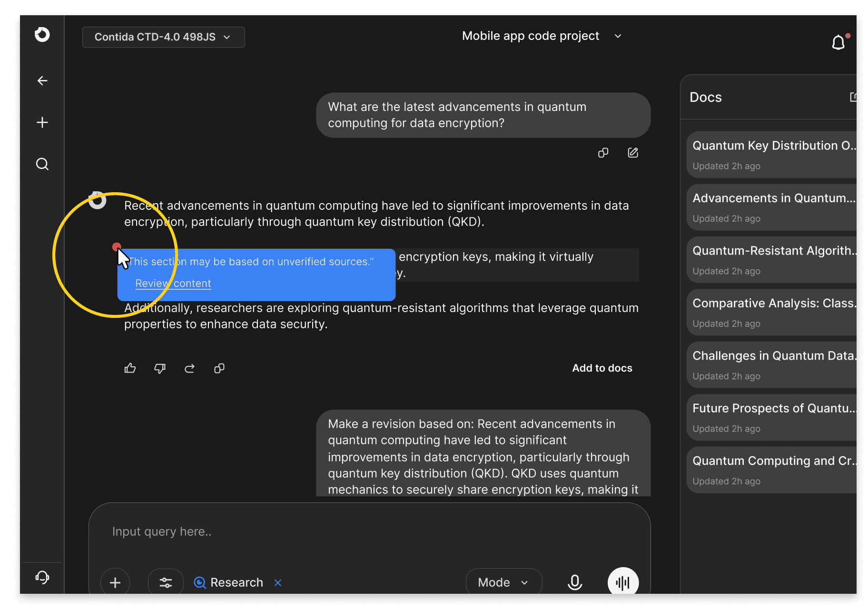868x609 pixels.
Task: Open the Docs panel expand icon
Action: coord(853,97)
